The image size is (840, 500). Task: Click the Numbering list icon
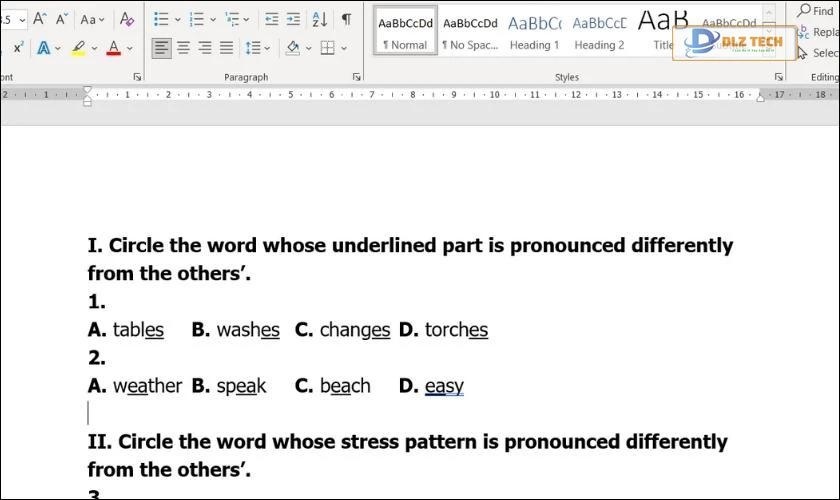coord(196,19)
